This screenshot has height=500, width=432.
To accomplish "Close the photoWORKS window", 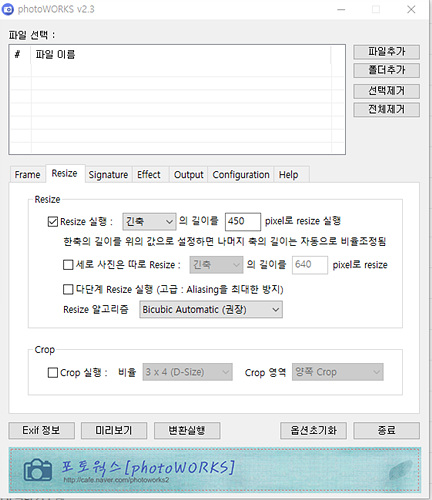I will [411, 9].
